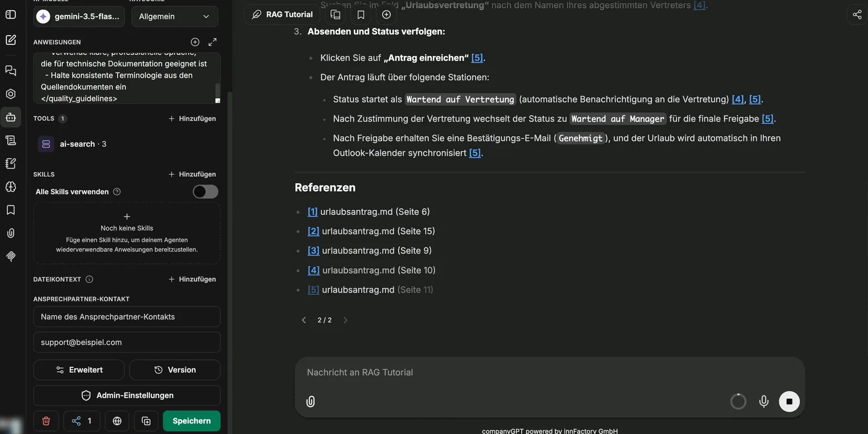Open the bookmark icon in the left sidebar
The image size is (868, 434).
pyautogui.click(x=11, y=210)
